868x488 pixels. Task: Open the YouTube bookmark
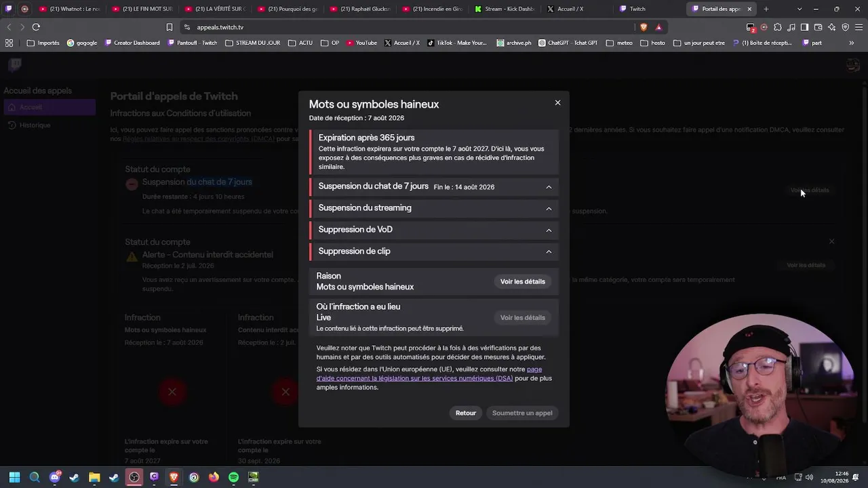361,43
